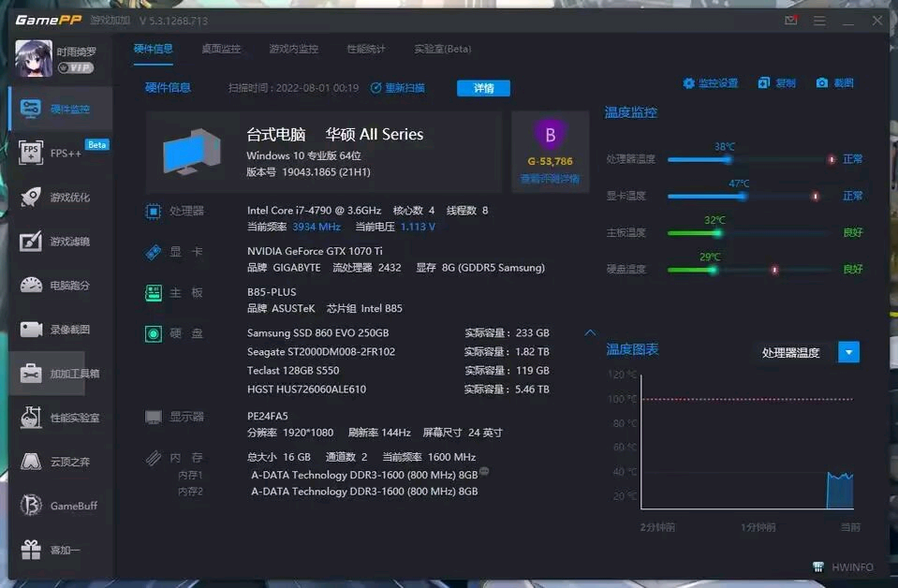898x588 pixels.
Task: Open the mail notification icon in title bar
Action: [x=791, y=21]
